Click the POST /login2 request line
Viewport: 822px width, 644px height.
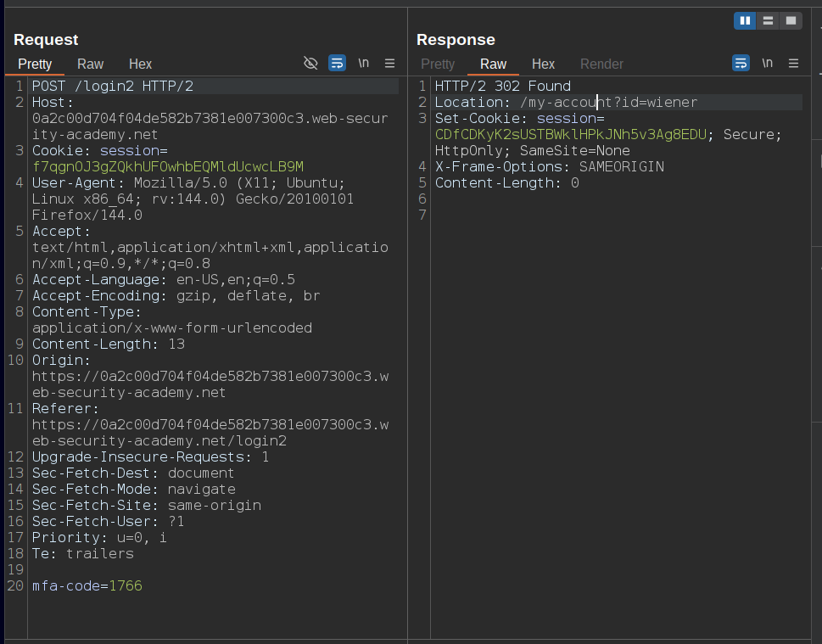114,87
